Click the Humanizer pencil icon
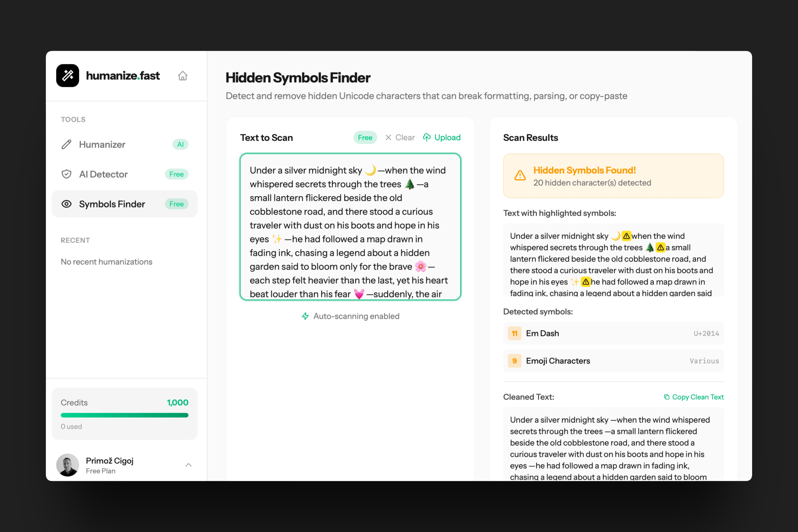The height and width of the screenshot is (532, 798). pyautogui.click(x=66, y=145)
